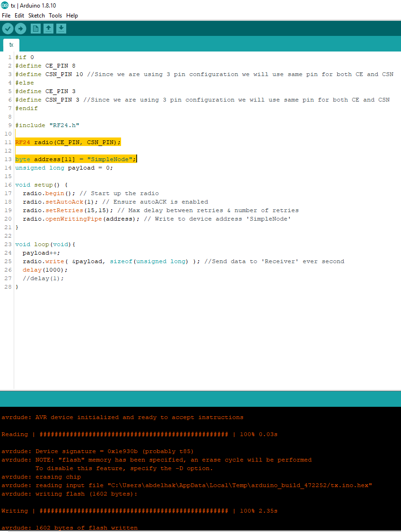This screenshot has width=401, height=532.
Task: Click the Upload arrow button
Action: [x=20, y=28]
